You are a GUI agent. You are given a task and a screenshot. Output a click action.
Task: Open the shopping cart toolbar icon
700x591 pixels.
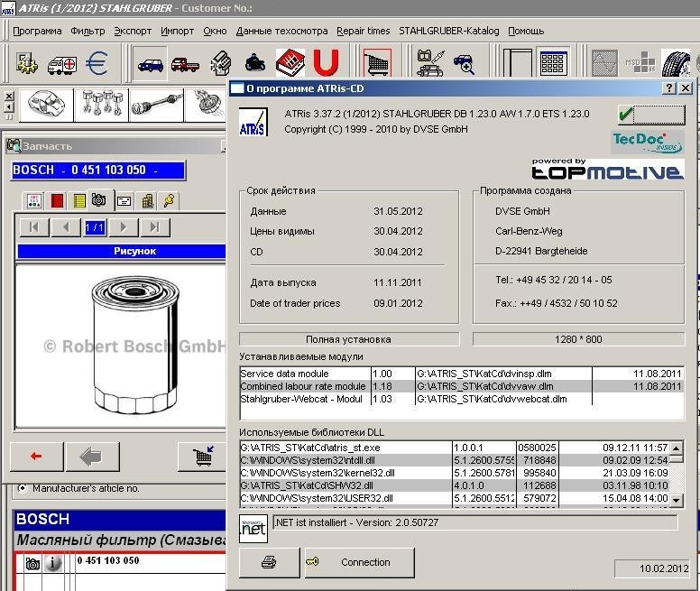point(377,63)
